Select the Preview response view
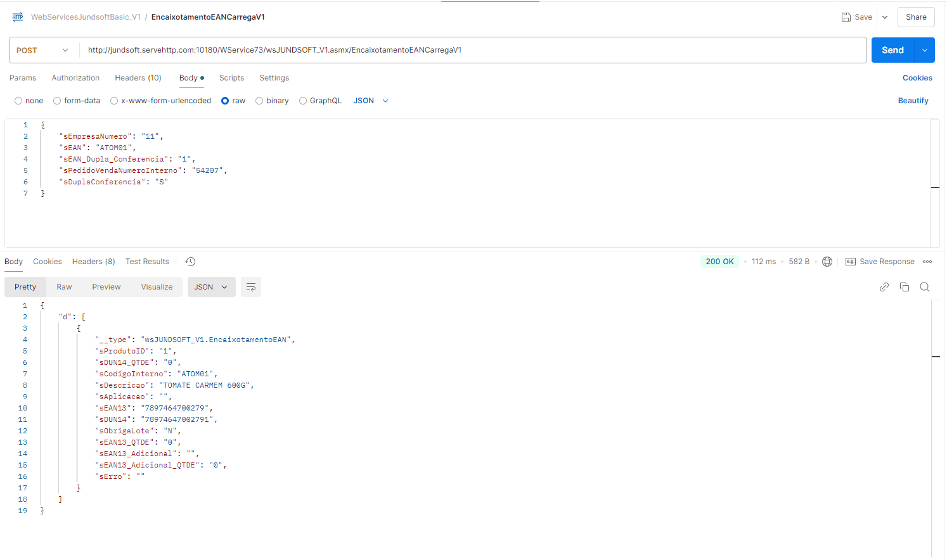Screen dimensions: 947x560 pyautogui.click(x=106, y=287)
